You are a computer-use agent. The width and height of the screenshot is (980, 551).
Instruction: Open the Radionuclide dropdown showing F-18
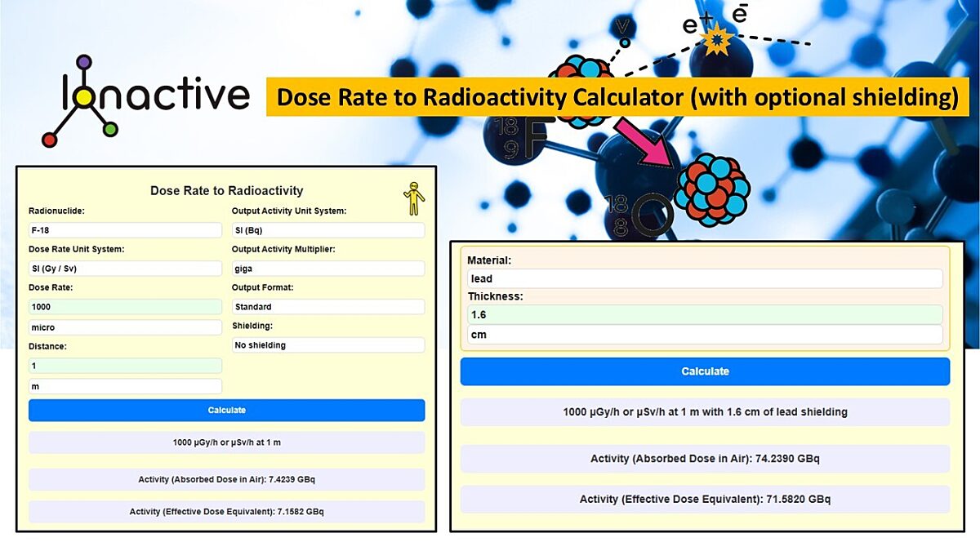(124, 229)
